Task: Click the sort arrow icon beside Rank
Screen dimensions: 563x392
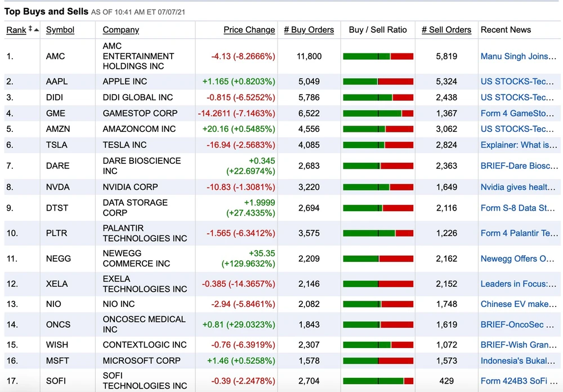Action: (x=33, y=29)
